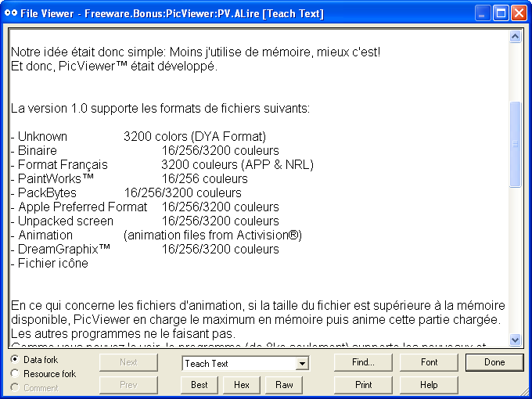This screenshot has height=399, width=532.
Task: Click the greyed-out Next button
Action: [x=128, y=362]
